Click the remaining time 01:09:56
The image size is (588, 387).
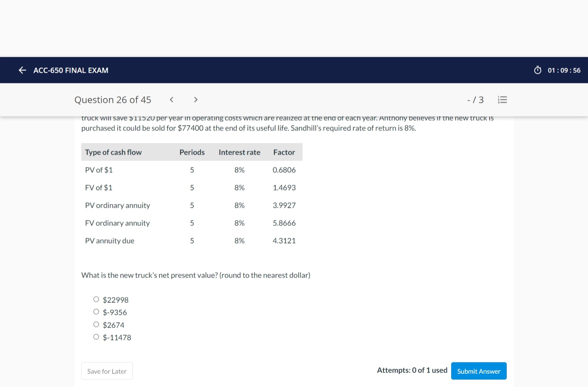[564, 70]
